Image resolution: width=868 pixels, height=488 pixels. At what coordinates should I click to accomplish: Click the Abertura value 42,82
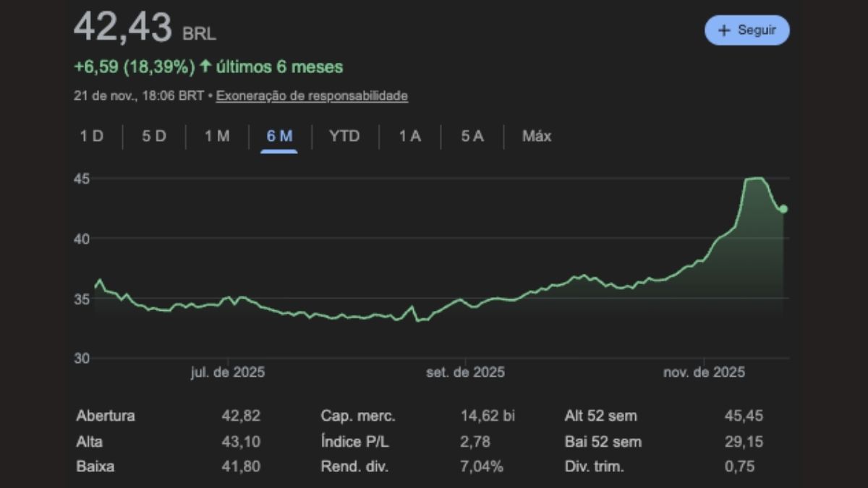tap(241, 416)
